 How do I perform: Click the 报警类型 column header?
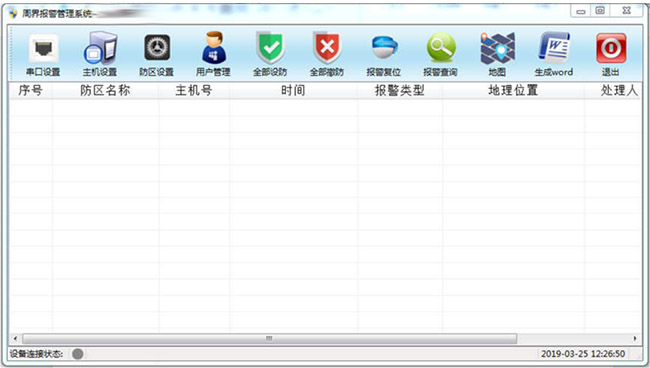tap(400, 90)
